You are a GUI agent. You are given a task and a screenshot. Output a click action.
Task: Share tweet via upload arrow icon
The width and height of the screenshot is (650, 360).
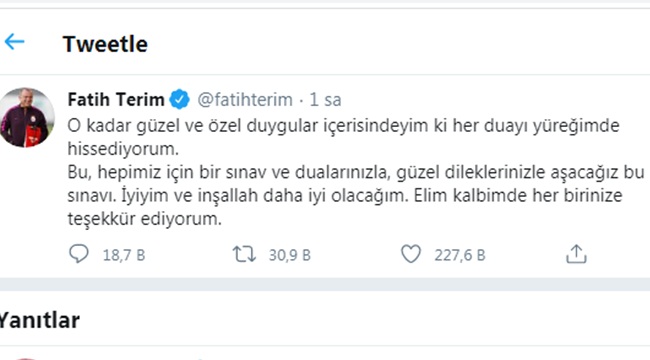576,254
